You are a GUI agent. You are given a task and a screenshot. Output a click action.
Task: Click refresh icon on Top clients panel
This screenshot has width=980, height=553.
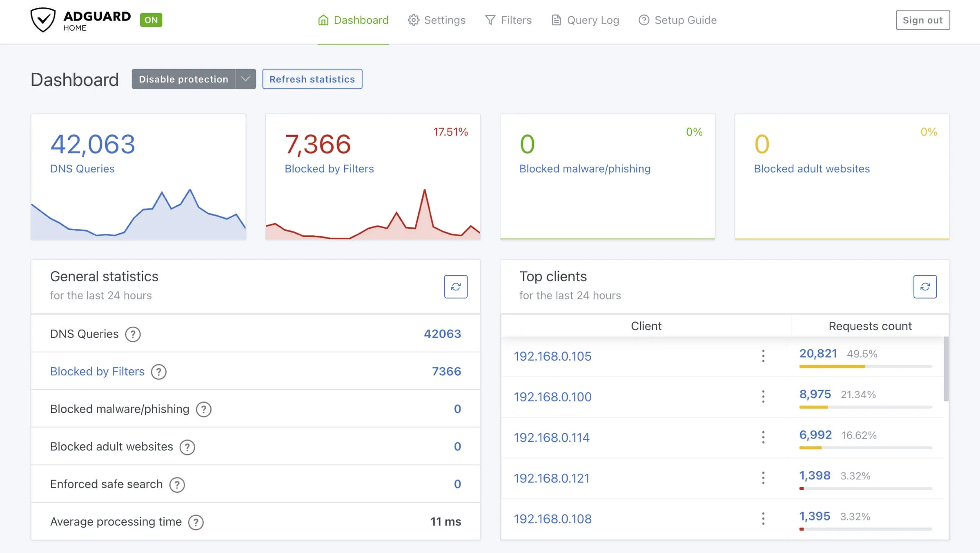click(x=925, y=286)
